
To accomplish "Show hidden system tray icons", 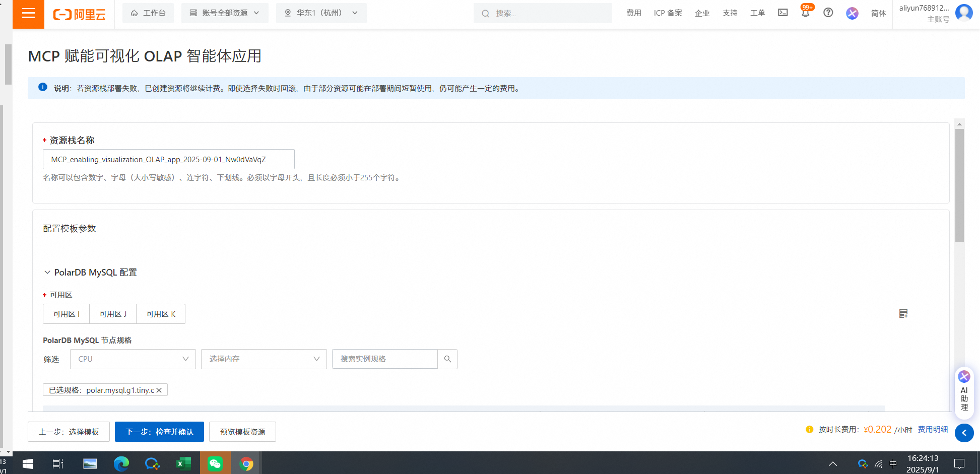I will 833,464.
